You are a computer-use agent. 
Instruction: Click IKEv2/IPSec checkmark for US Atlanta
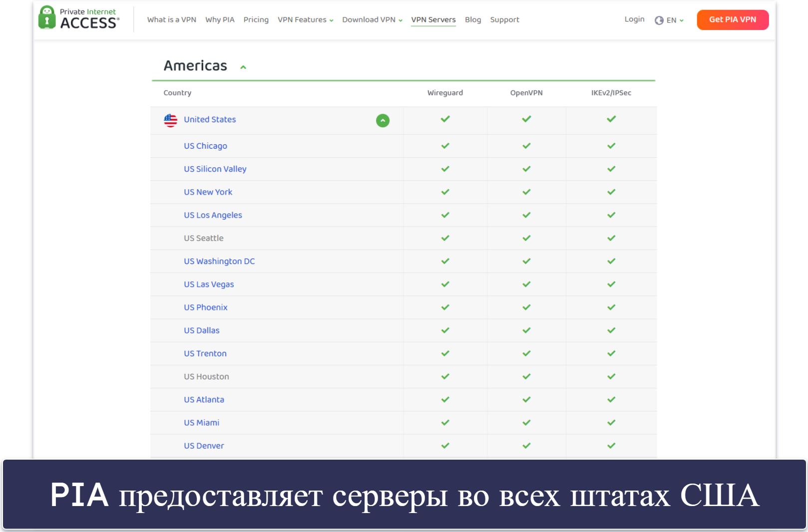[611, 399]
